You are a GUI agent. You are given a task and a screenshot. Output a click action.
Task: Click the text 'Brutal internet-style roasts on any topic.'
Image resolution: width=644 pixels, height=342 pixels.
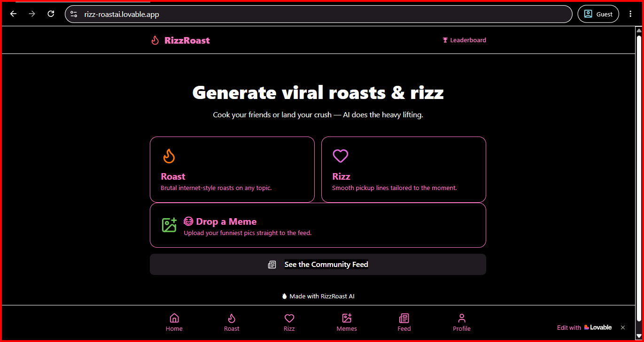[216, 188]
